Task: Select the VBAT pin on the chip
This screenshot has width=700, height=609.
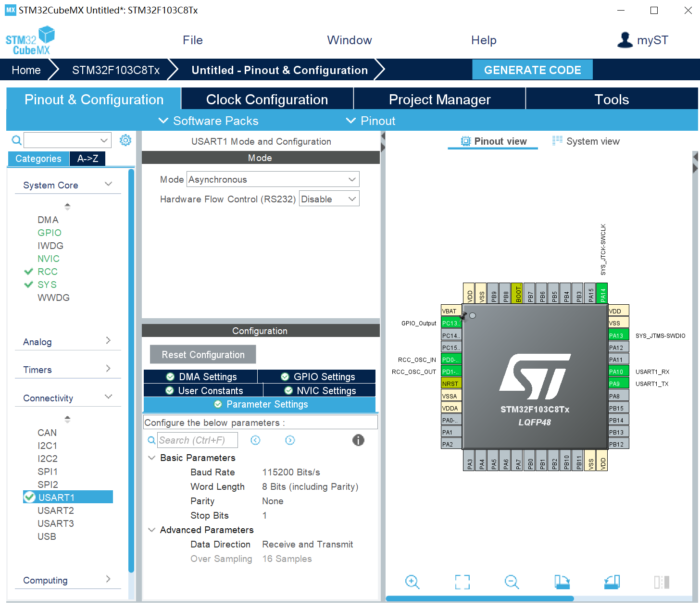Action: [451, 311]
